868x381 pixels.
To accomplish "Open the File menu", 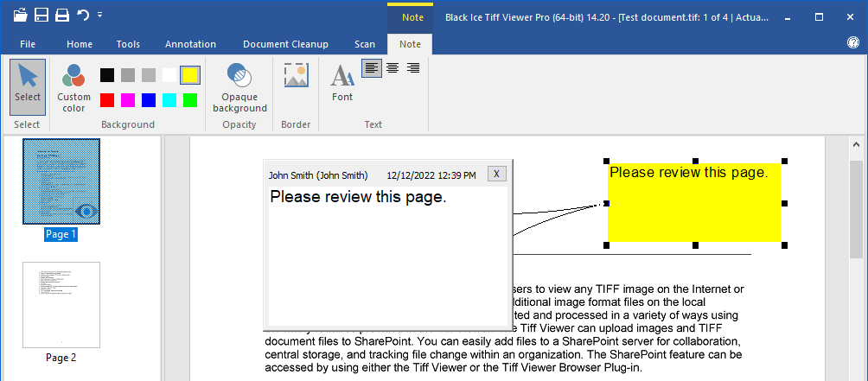I will click(x=28, y=44).
